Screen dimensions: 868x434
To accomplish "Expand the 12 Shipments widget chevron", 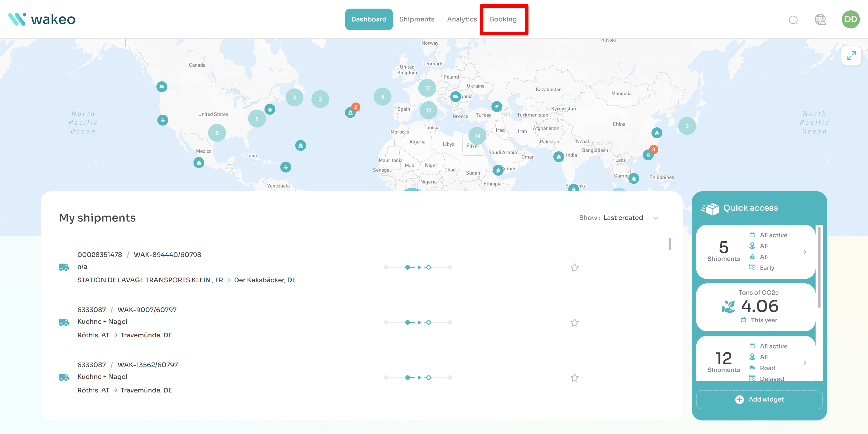I will pyautogui.click(x=805, y=363).
